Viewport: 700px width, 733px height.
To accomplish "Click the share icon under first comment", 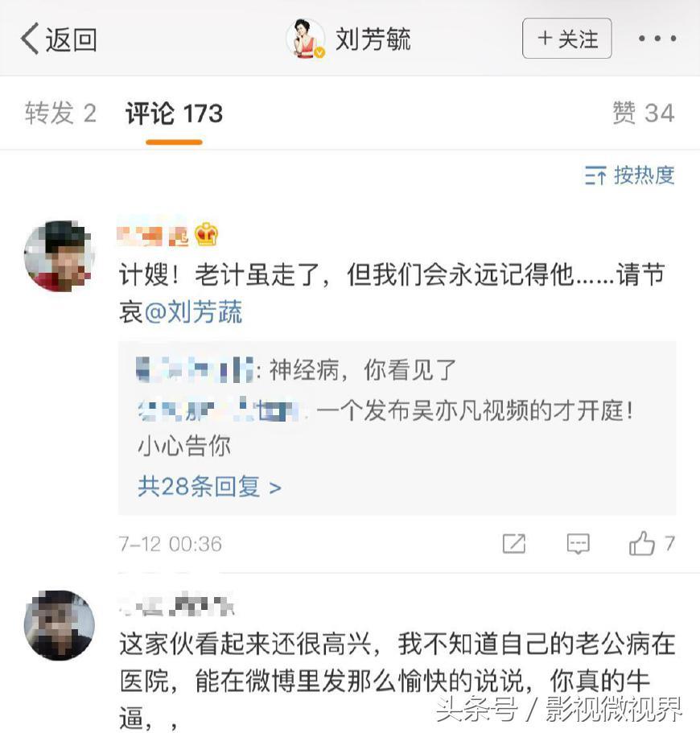I will (513, 544).
